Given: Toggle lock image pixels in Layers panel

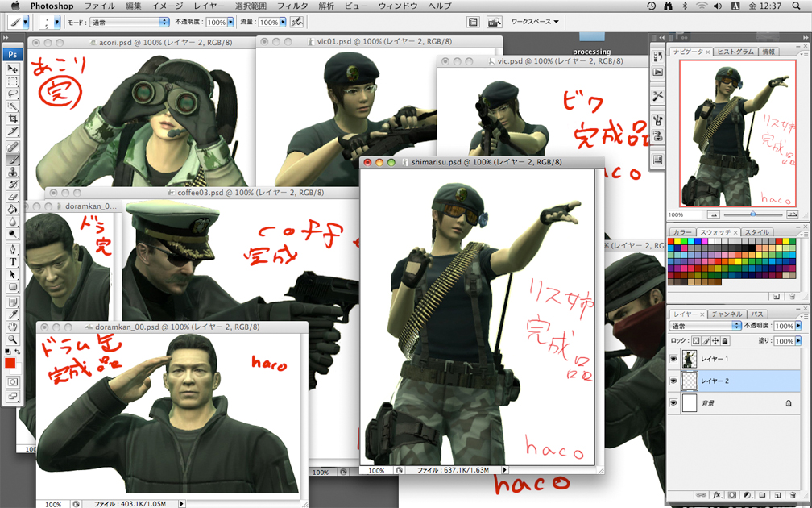Looking at the screenshot, I should [706, 340].
